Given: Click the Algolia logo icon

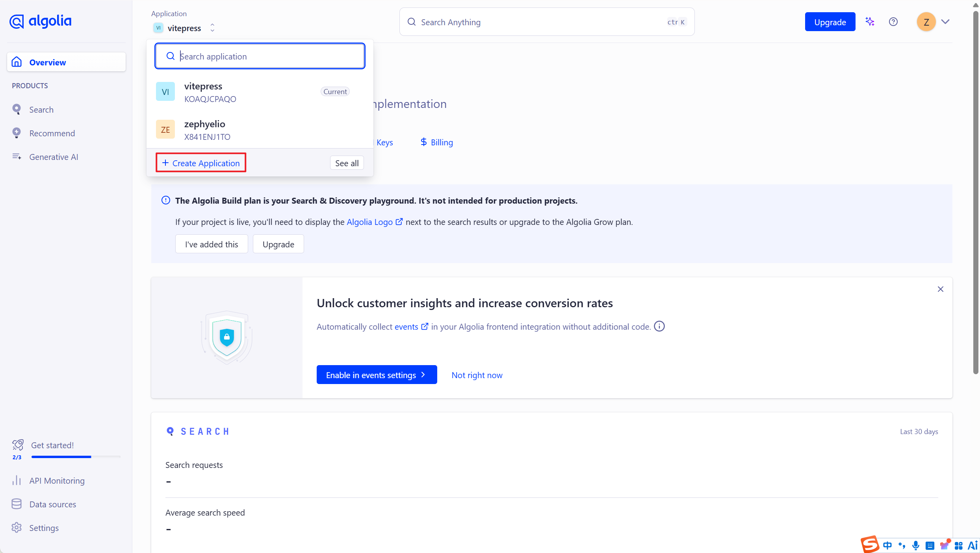Looking at the screenshot, I should point(17,21).
